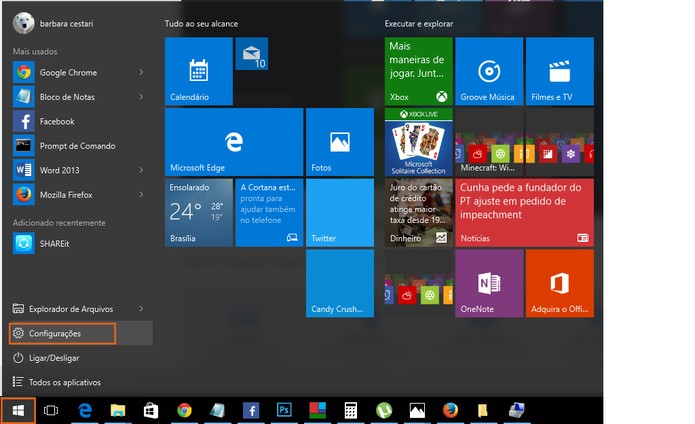
Task: Open the Filmes e TV tile
Action: coord(559,71)
